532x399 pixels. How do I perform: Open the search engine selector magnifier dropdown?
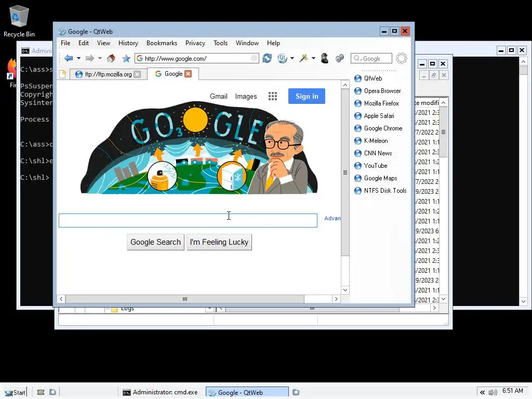358,58
